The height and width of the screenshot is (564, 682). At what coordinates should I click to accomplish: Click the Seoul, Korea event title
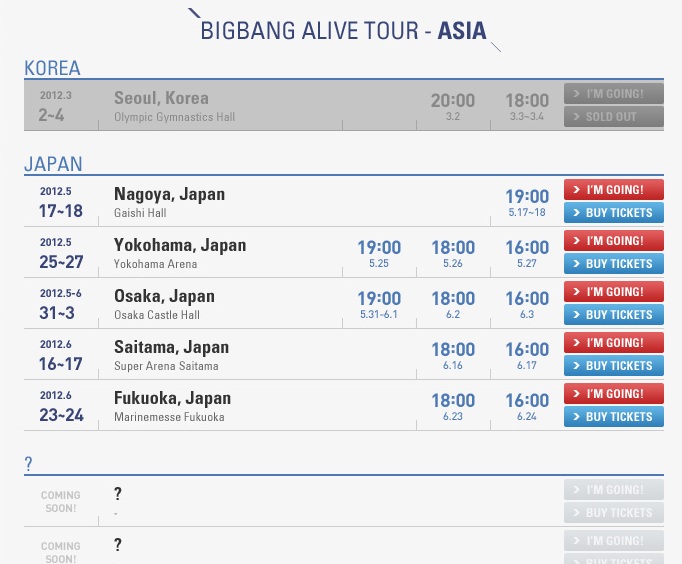point(161,98)
